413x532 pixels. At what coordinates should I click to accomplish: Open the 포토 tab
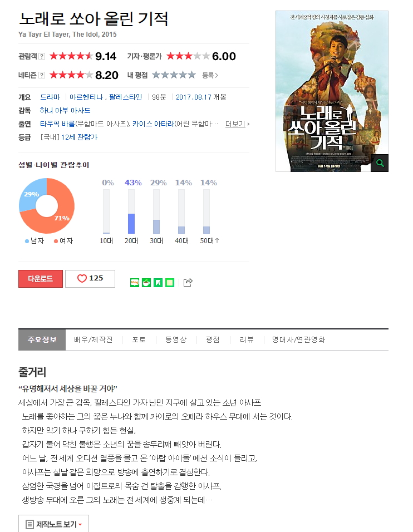click(x=139, y=339)
